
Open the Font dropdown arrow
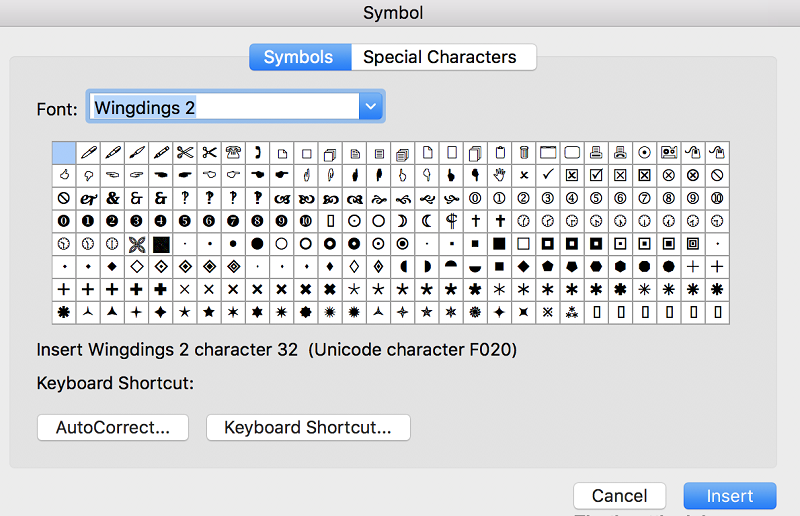371,106
